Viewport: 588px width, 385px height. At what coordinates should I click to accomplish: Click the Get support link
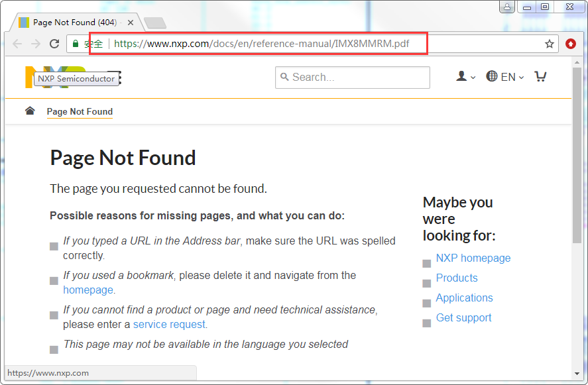pos(463,317)
